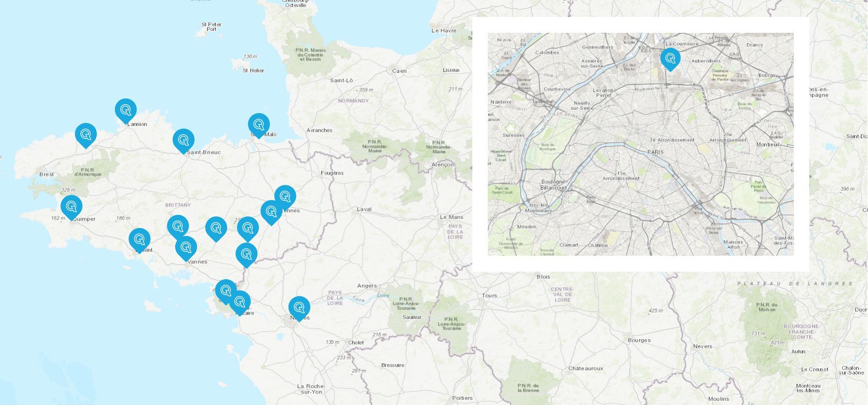Select the Châteauroux label
Viewport: 868px width, 405px height.
tap(585, 368)
